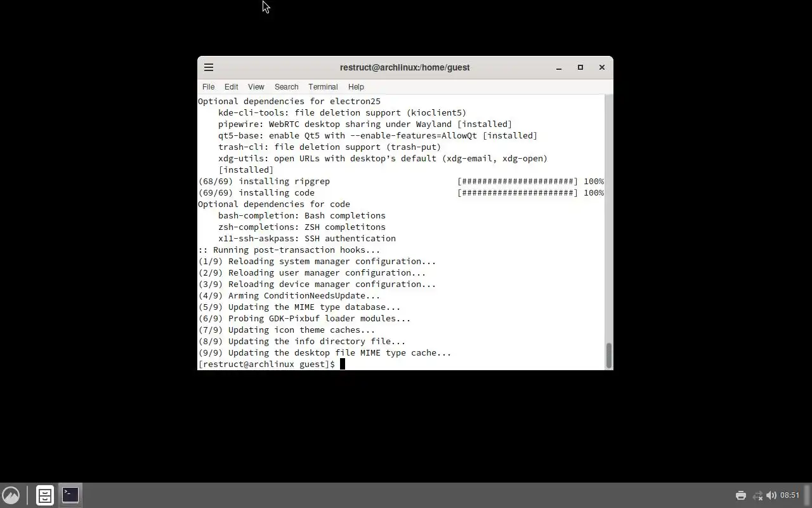Open the File menu

(x=208, y=87)
